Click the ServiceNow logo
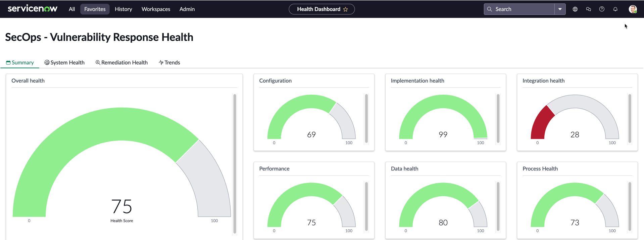 tap(33, 9)
